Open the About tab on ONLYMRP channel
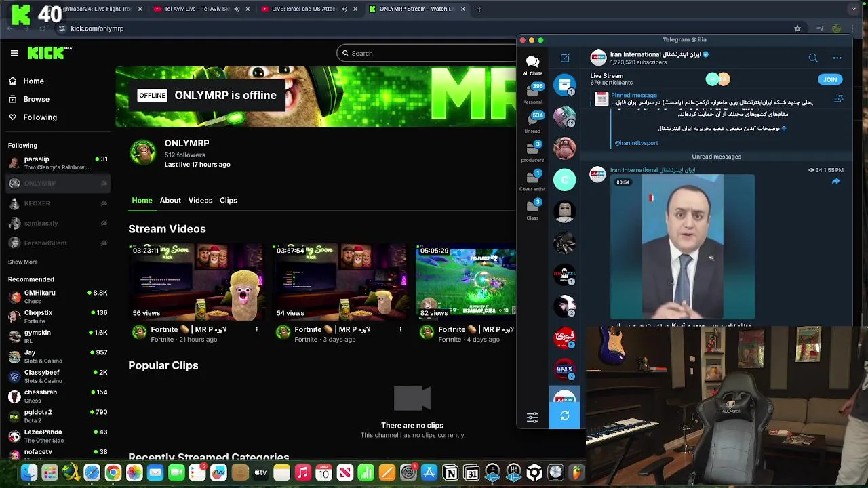Viewport: 868px width, 488px height. click(170, 201)
